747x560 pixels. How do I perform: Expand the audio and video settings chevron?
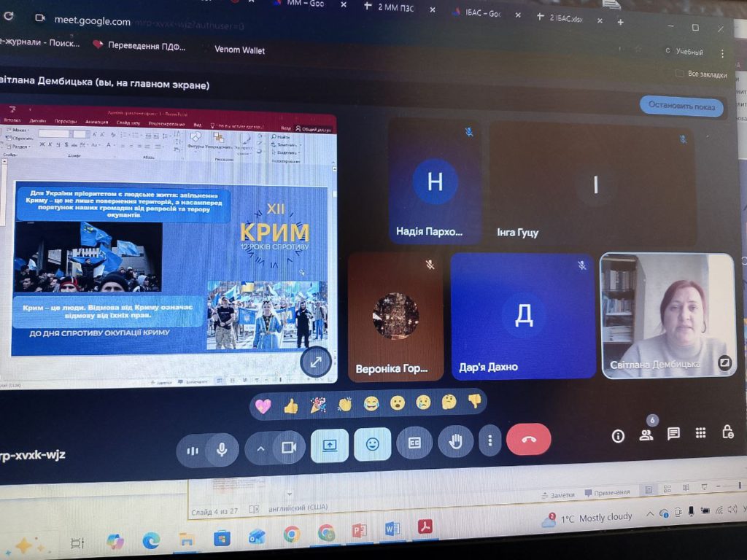(260, 448)
